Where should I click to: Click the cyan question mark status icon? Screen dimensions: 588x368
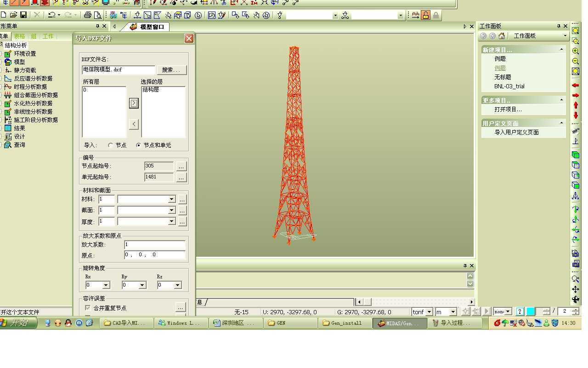pos(520,311)
